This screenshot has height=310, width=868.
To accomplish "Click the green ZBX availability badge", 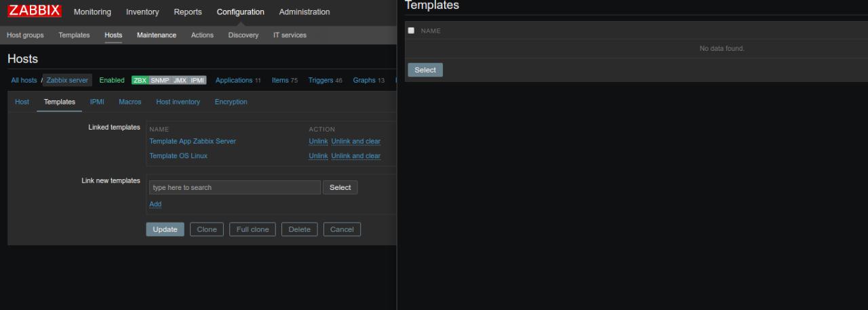I will (x=140, y=80).
